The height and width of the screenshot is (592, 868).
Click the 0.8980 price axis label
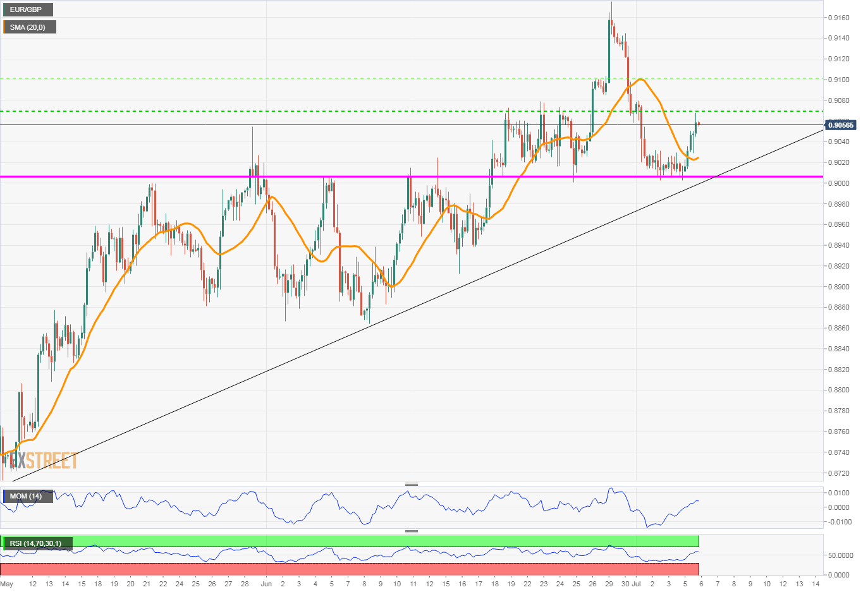[x=839, y=204]
